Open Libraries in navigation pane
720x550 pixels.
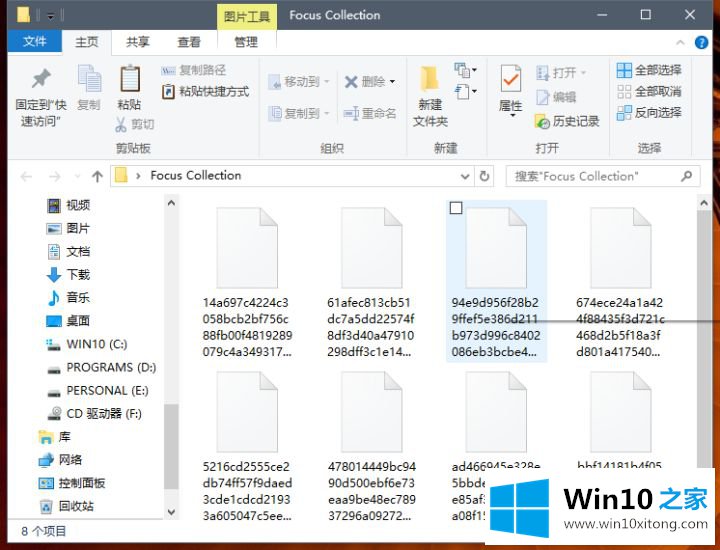[x=55, y=437]
